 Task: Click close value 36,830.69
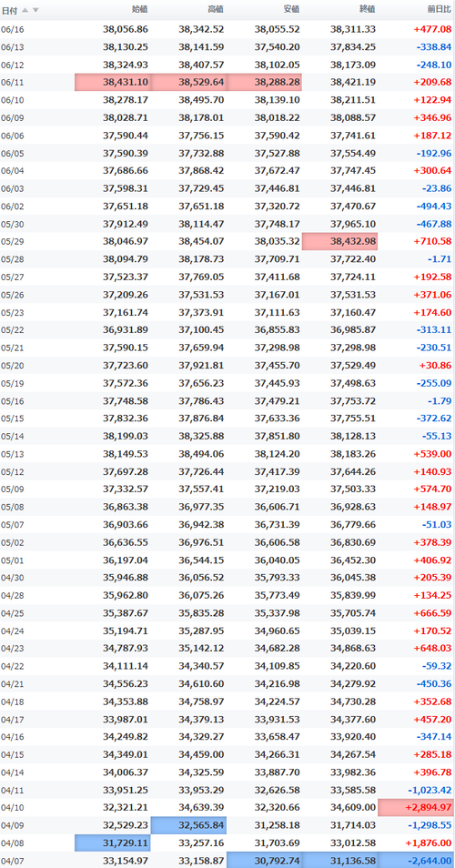pyautogui.click(x=353, y=542)
